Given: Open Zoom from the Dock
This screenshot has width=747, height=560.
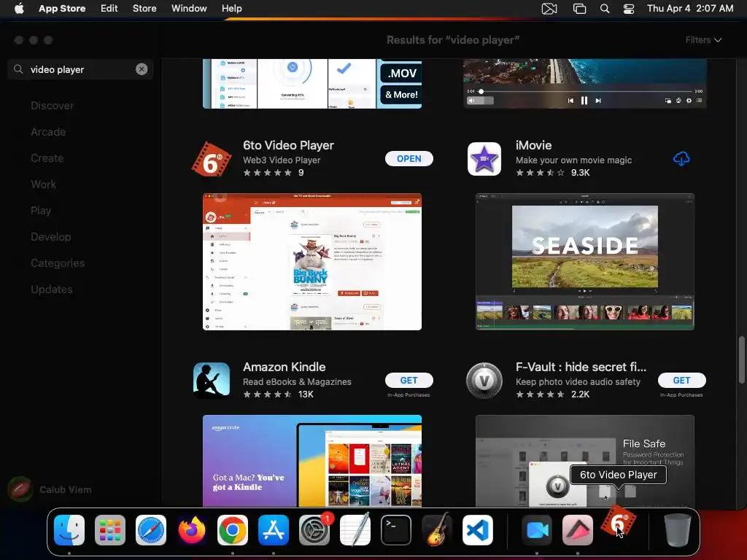Looking at the screenshot, I should coord(537,530).
